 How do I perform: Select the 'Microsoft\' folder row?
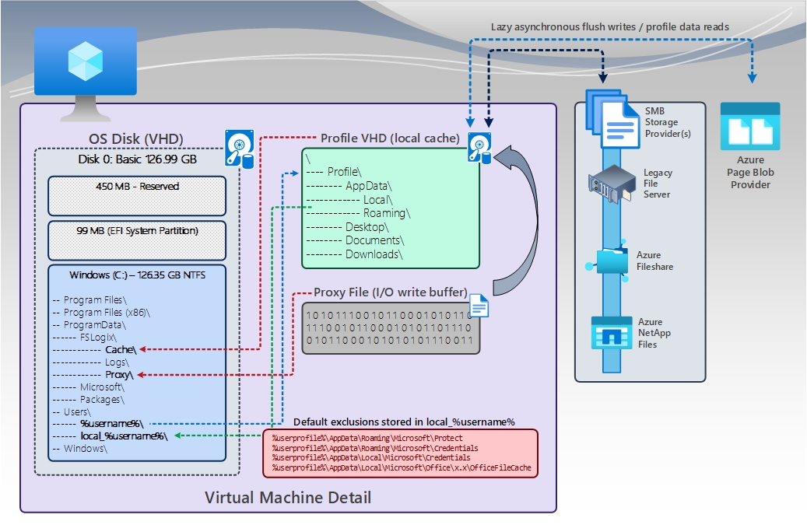coord(89,387)
